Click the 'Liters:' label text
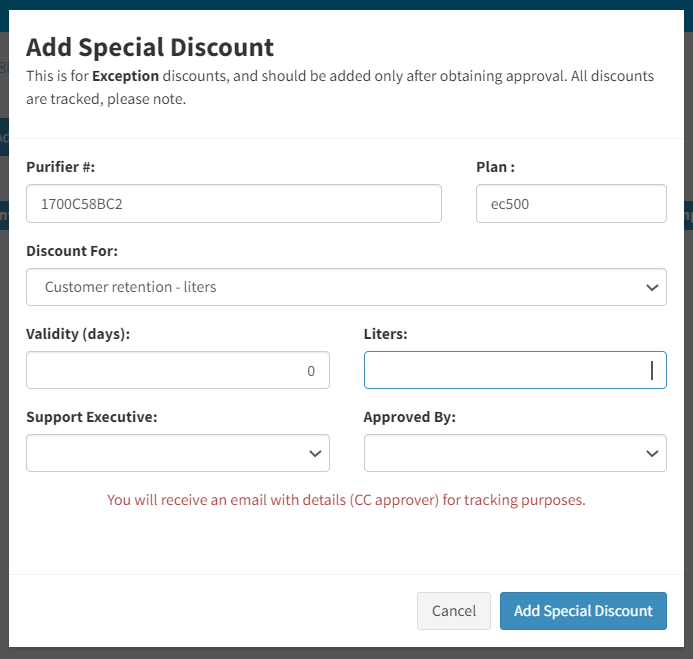The width and height of the screenshot is (693, 659). pyautogui.click(x=385, y=334)
